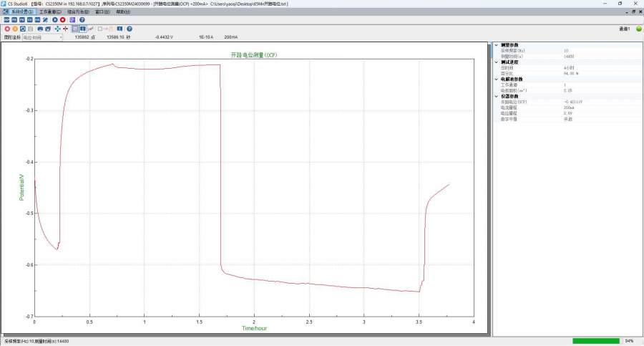Open the 工作表单 menu
The height and width of the screenshot is (346, 644).
50,11
